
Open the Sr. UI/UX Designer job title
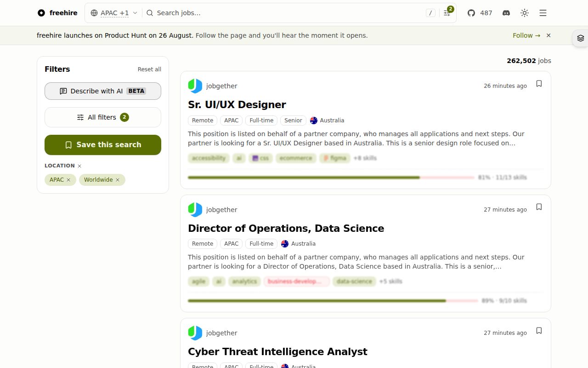237,105
